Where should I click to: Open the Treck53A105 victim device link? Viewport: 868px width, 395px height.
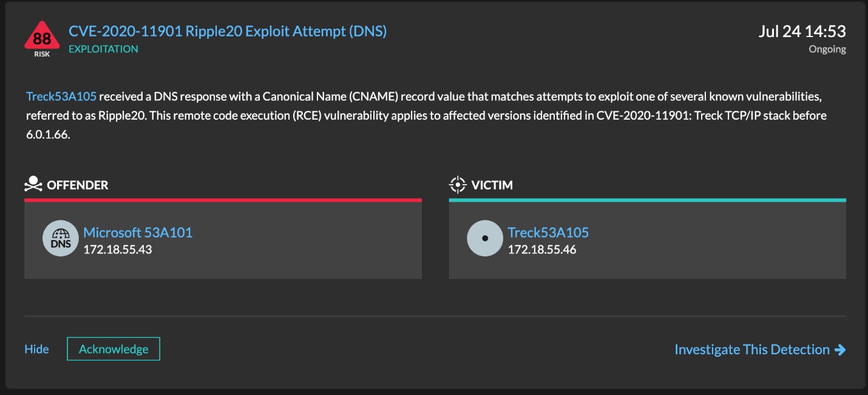pos(548,232)
